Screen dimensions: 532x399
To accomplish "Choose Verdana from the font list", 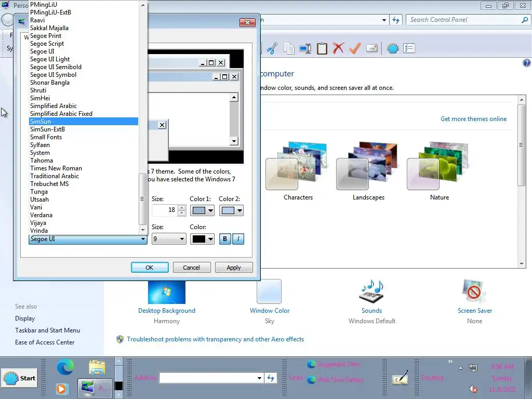I will click(84, 215).
